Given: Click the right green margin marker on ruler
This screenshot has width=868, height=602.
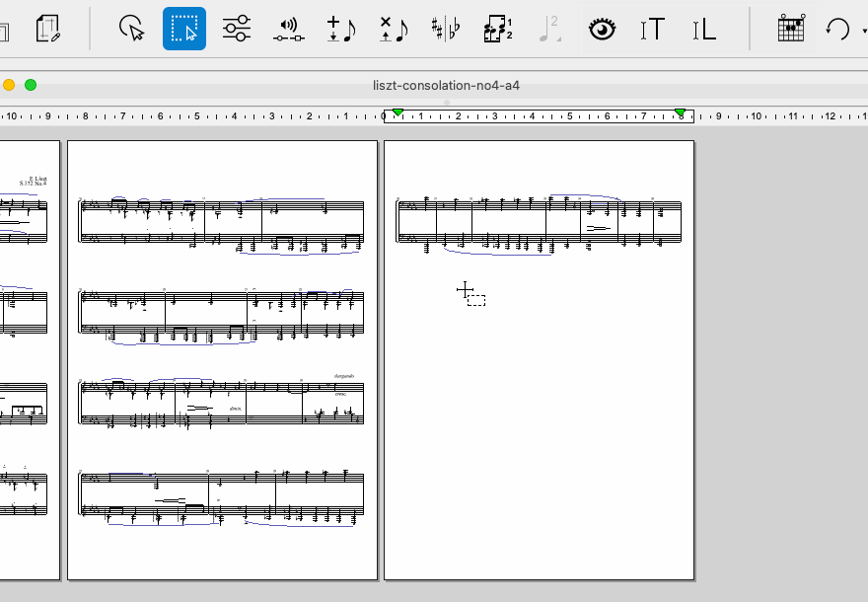Looking at the screenshot, I should (681, 113).
